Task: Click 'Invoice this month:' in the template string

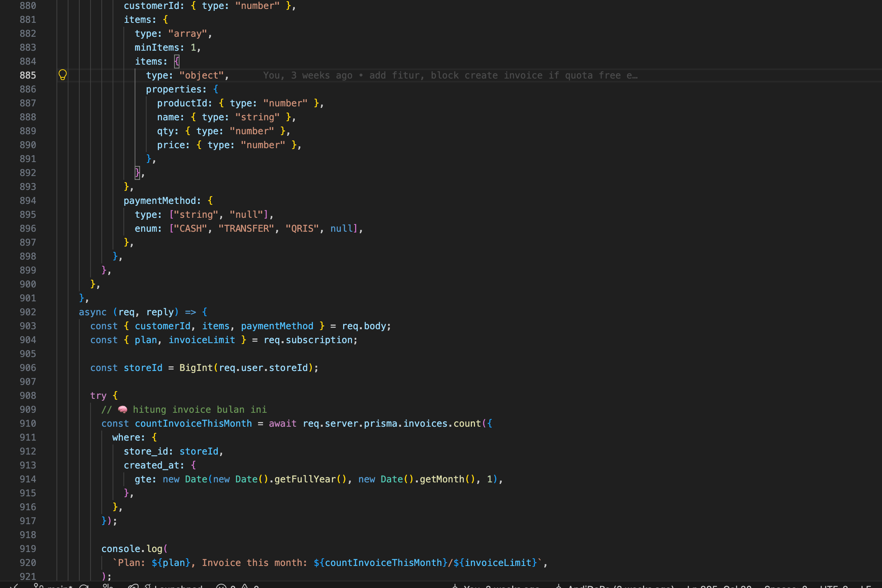Action: (255, 563)
